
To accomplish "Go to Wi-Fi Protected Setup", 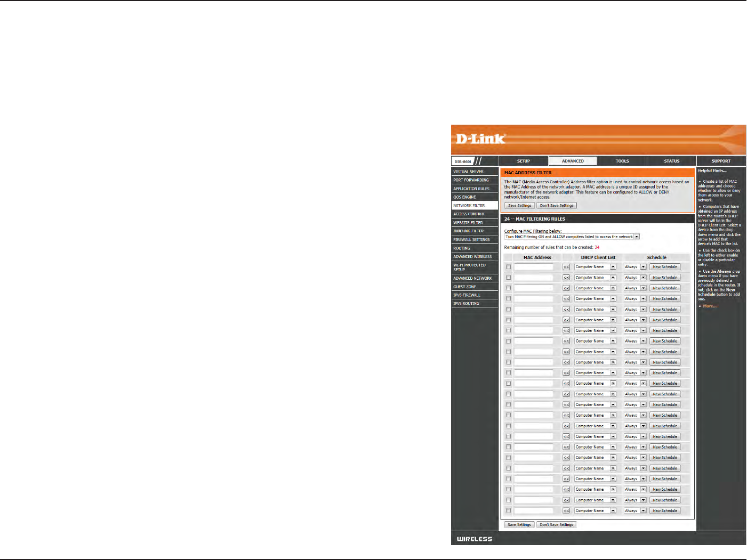I will 475,267.
